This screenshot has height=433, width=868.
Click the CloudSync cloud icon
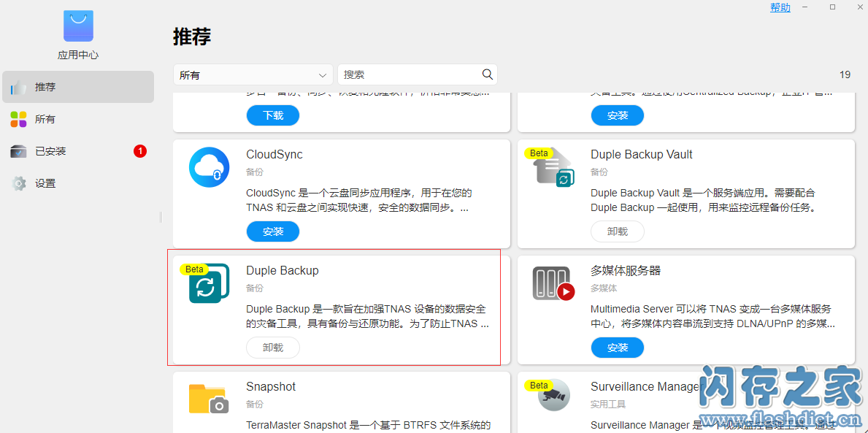(x=210, y=167)
